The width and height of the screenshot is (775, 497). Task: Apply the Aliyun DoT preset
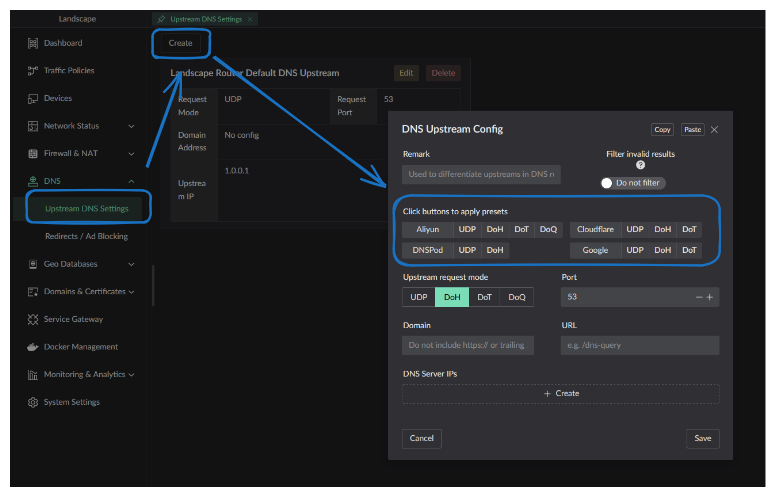click(x=521, y=230)
